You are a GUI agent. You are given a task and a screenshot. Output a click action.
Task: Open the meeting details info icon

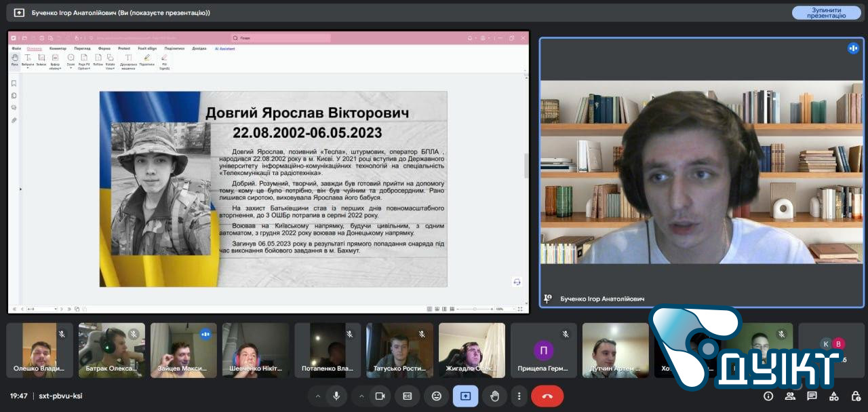click(768, 396)
